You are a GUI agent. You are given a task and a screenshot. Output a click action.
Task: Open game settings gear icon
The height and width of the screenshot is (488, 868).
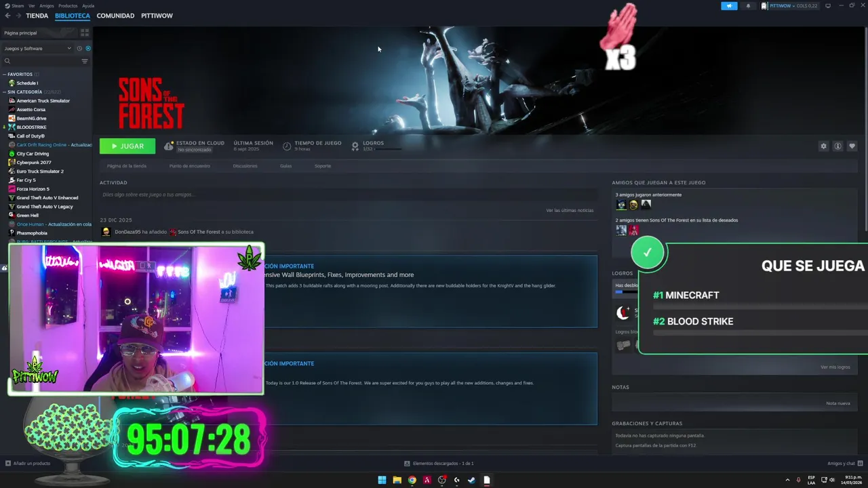(x=823, y=146)
